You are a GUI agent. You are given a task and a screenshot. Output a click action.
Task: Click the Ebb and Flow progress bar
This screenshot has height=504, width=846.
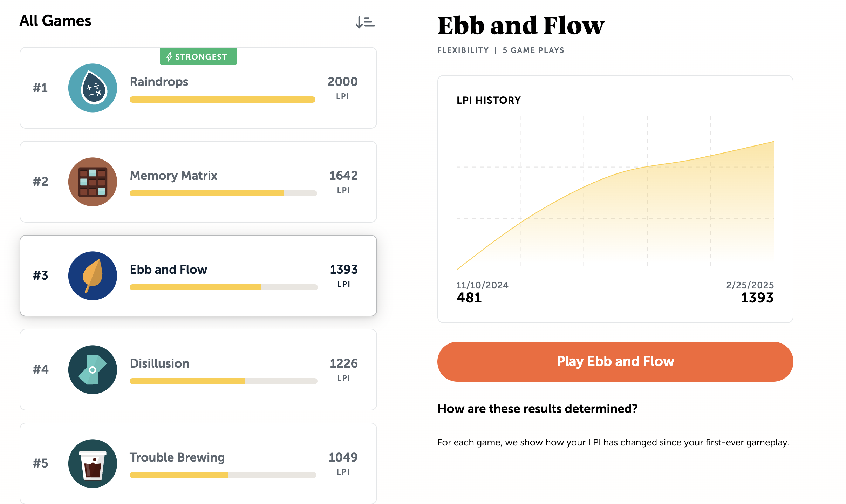click(223, 287)
